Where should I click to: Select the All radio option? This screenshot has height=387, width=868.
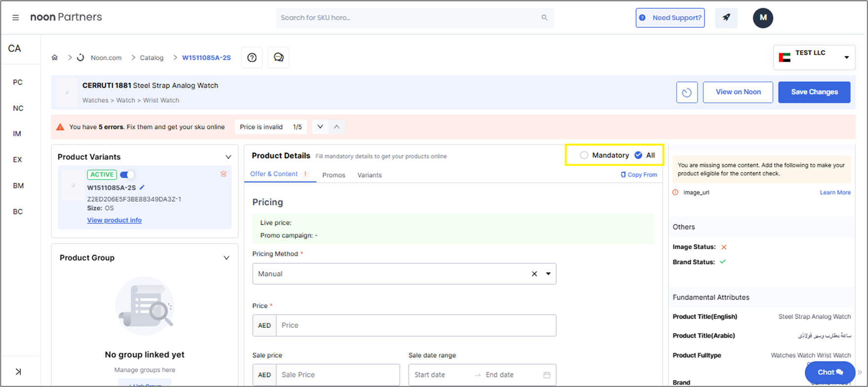[638, 155]
